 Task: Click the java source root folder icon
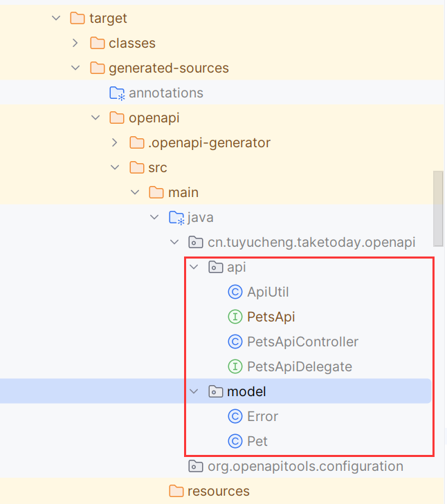(x=176, y=218)
